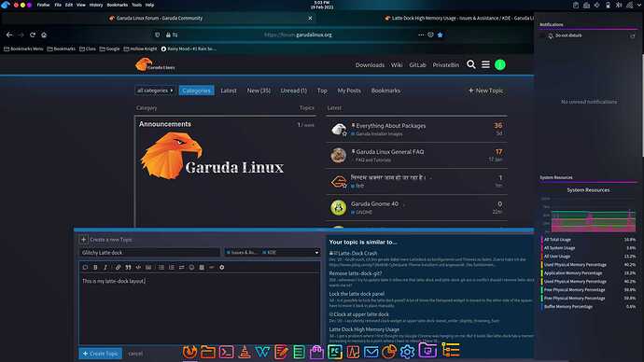
Task: Click the Firefox URL address bar
Action: pyautogui.click(x=298, y=35)
